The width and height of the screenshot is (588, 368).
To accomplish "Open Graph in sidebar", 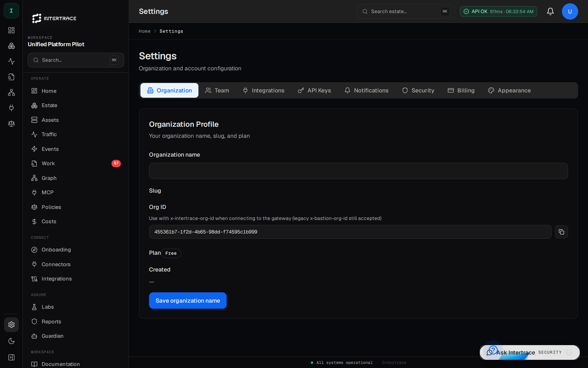I will pos(76,178).
